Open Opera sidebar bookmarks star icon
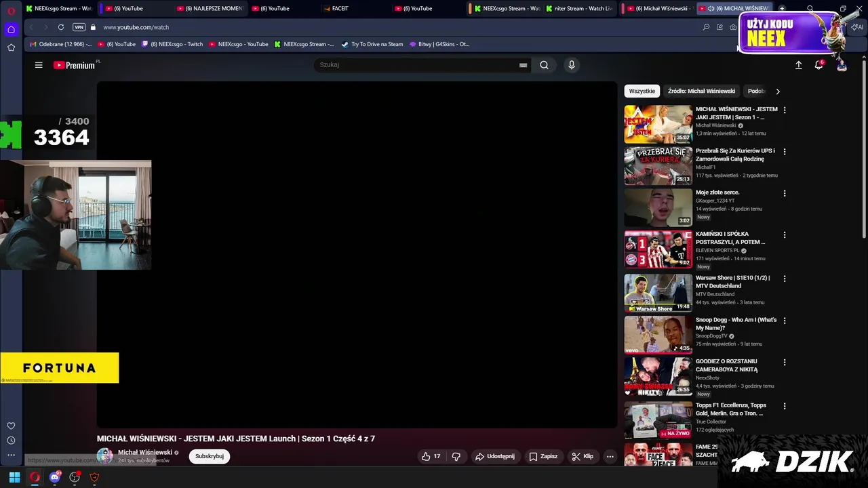Screen dimensions: 868x488 [x=11, y=47]
